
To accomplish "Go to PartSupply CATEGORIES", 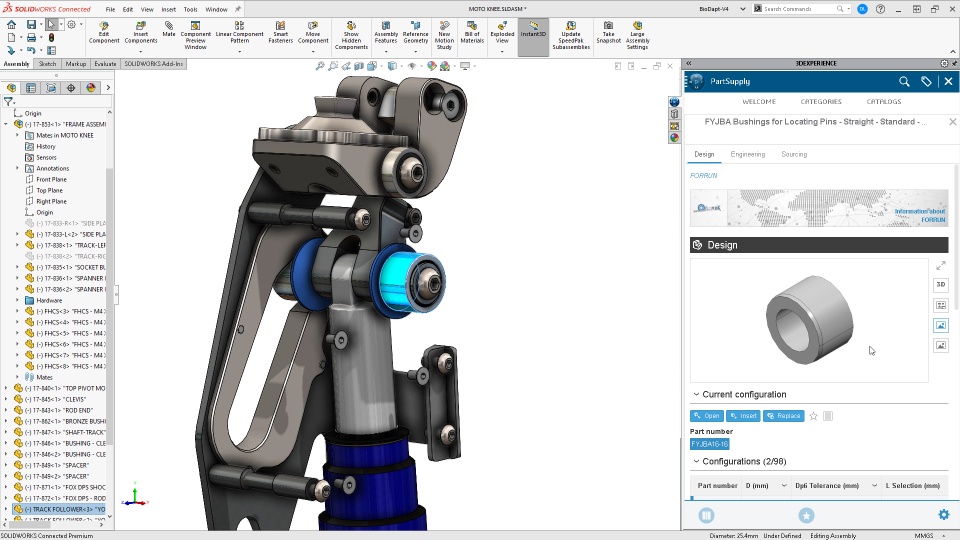I will tap(821, 102).
